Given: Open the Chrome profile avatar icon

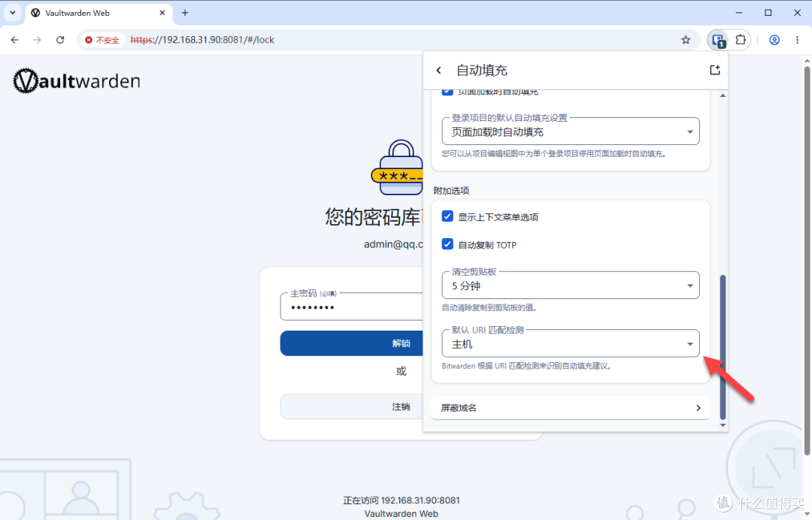Looking at the screenshot, I should click(774, 40).
